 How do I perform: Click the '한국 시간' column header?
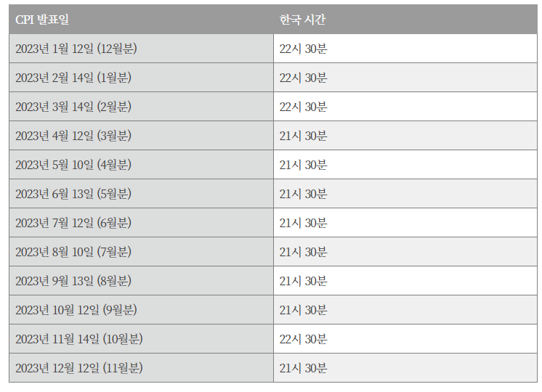(x=302, y=20)
